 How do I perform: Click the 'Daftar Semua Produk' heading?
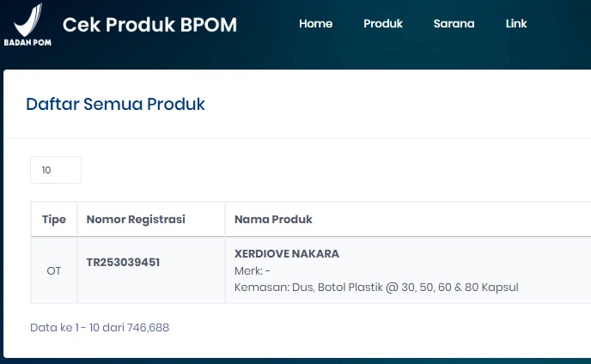pos(115,105)
